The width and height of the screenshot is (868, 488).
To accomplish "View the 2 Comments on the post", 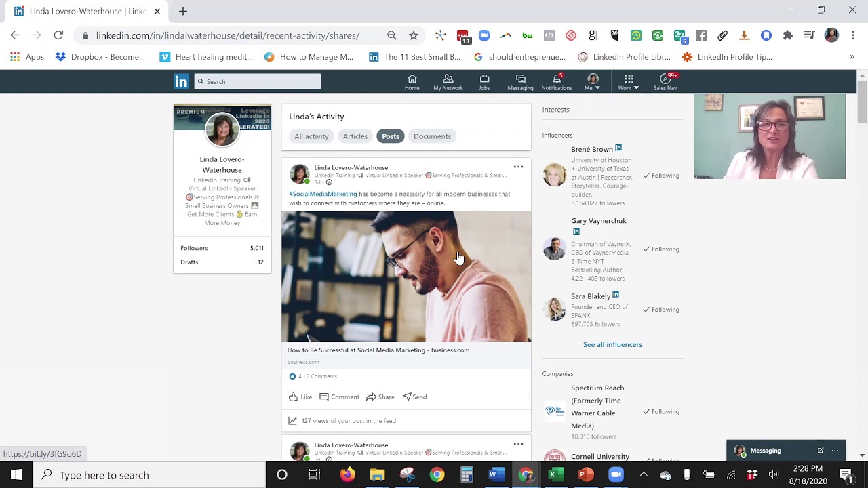I will [321, 376].
